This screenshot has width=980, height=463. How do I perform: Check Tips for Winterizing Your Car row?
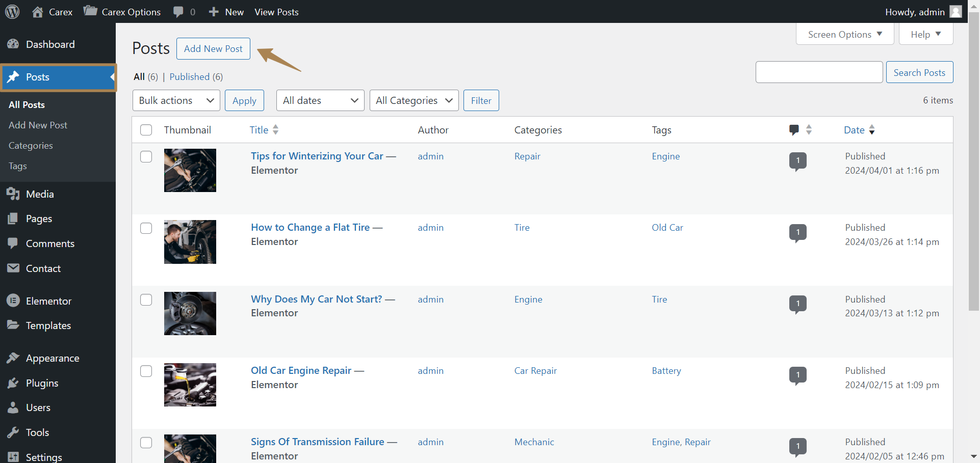(x=146, y=156)
